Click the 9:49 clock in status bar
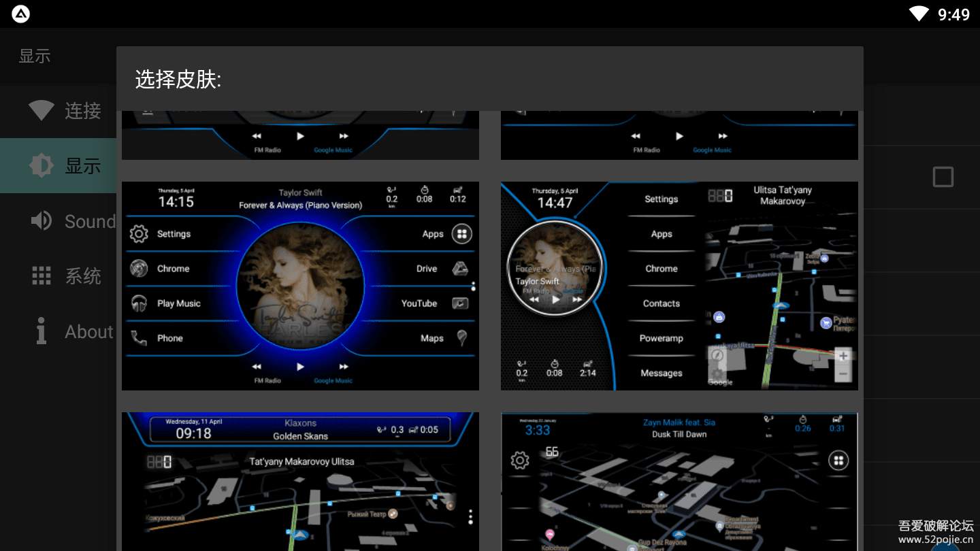The width and height of the screenshot is (980, 551). pyautogui.click(x=953, y=14)
